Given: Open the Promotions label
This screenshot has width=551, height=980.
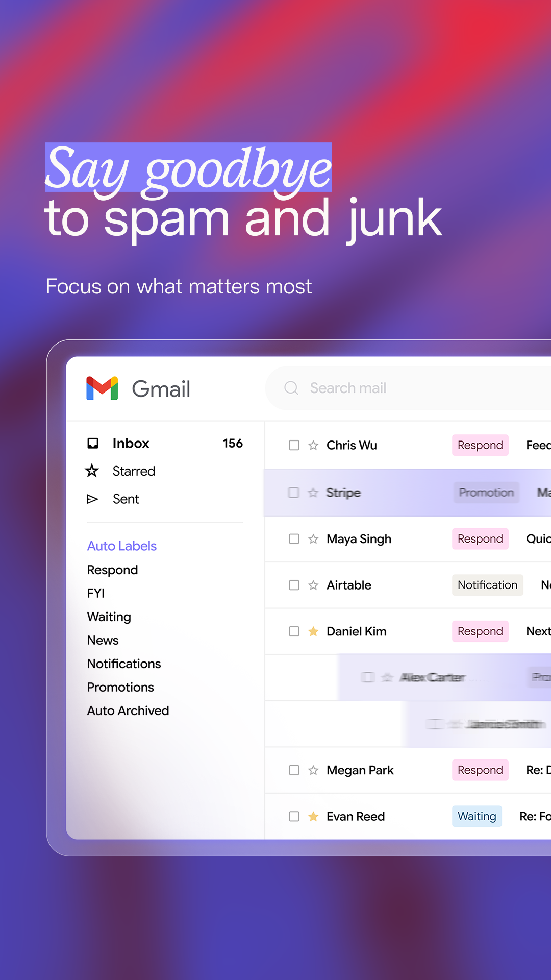Looking at the screenshot, I should click(120, 687).
